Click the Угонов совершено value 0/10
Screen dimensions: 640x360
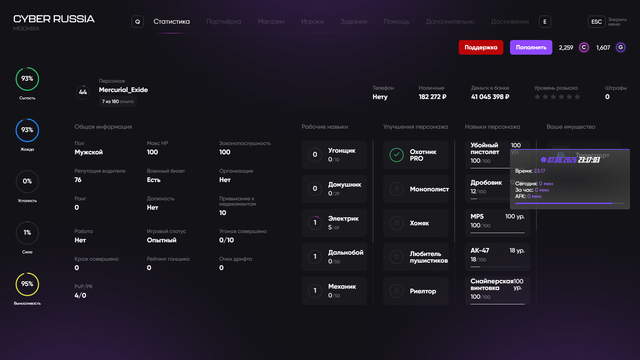pos(227,240)
